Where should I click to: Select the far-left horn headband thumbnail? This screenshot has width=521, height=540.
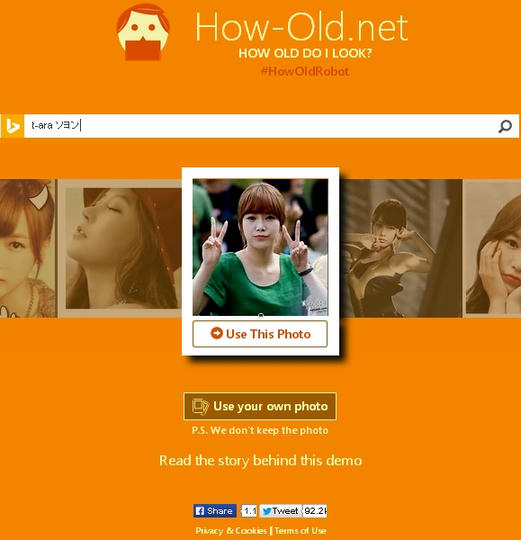(x=28, y=248)
